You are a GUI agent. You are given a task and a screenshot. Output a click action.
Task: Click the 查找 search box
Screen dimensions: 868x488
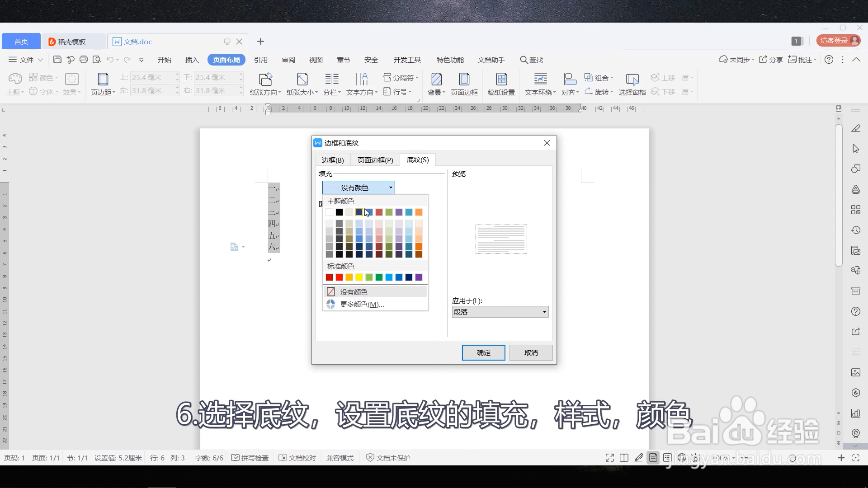pyautogui.click(x=532, y=60)
